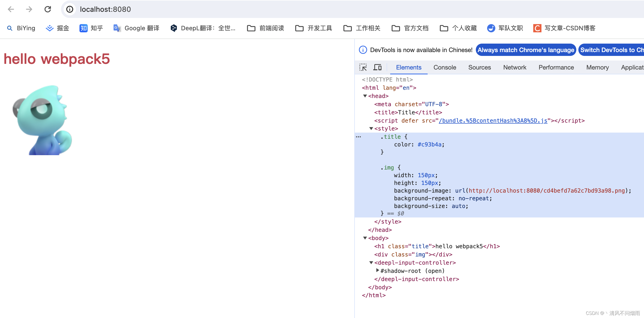Click the browser forward arrow
Screen dimensions: 644x318
(x=29, y=9)
